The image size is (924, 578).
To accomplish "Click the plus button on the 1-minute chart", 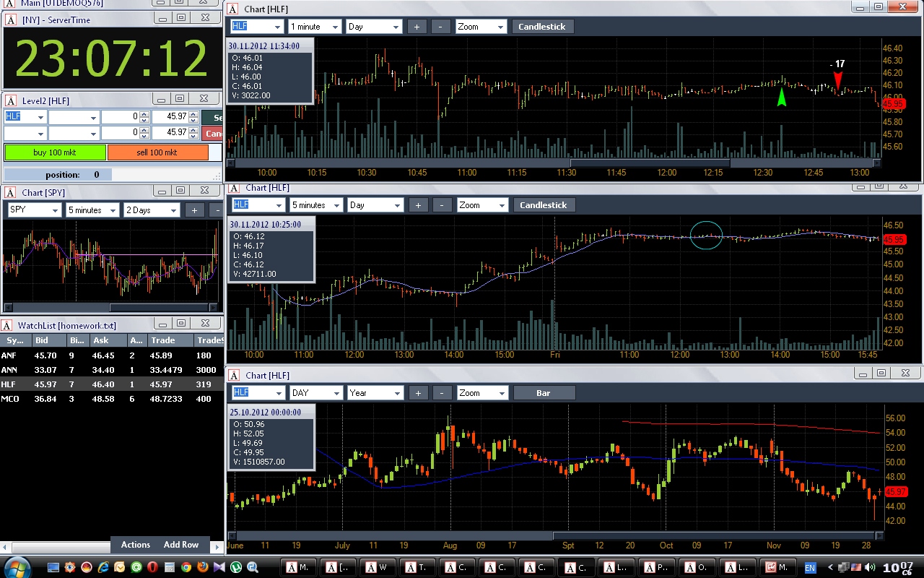I will [x=417, y=27].
